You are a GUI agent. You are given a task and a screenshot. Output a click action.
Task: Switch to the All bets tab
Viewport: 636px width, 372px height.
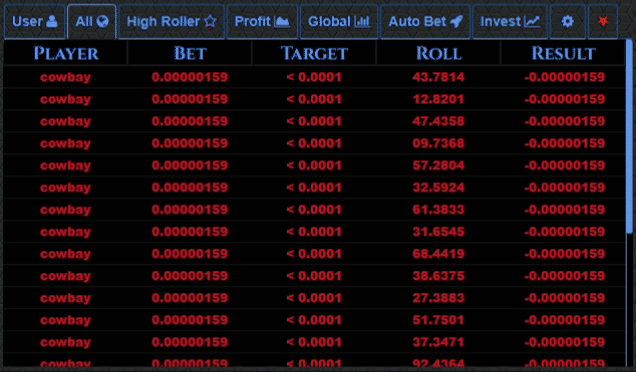pyautogui.click(x=92, y=22)
